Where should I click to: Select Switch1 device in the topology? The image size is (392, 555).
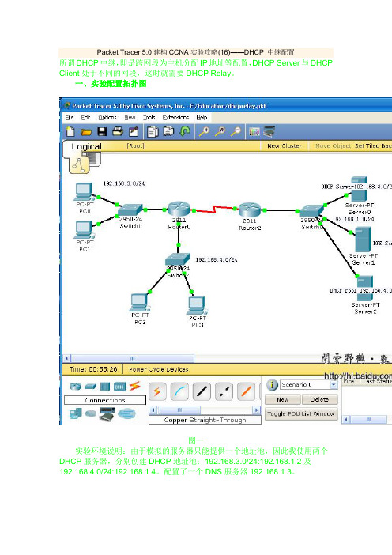tap(130, 210)
